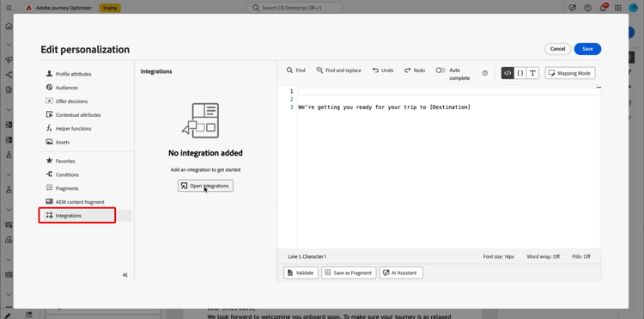
Task: Open the hamburger menu at top left
Action: 9,8
